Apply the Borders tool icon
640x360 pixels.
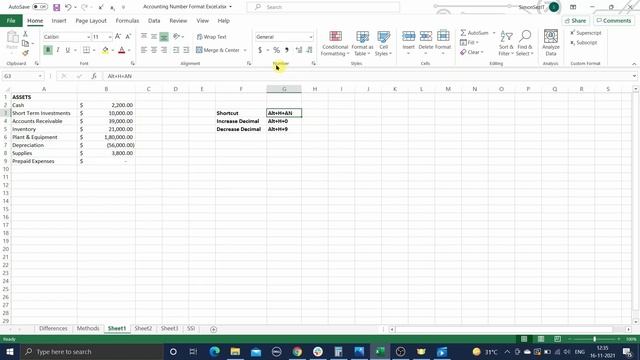[x=86, y=50]
